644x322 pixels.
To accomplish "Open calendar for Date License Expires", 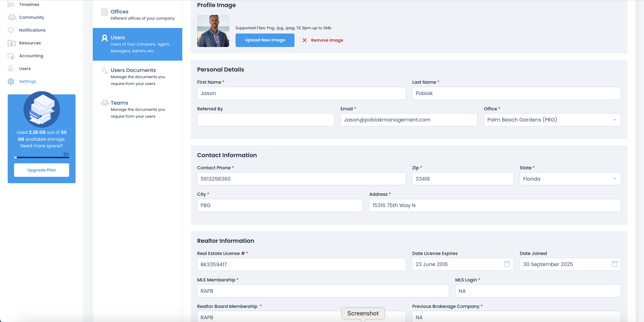I will pos(507,264).
